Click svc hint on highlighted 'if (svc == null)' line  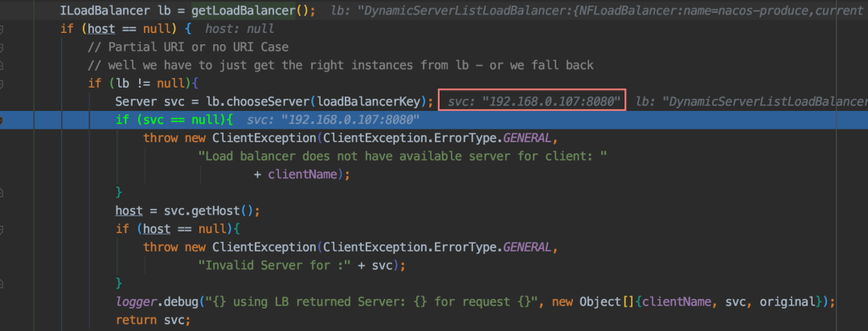(334, 121)
